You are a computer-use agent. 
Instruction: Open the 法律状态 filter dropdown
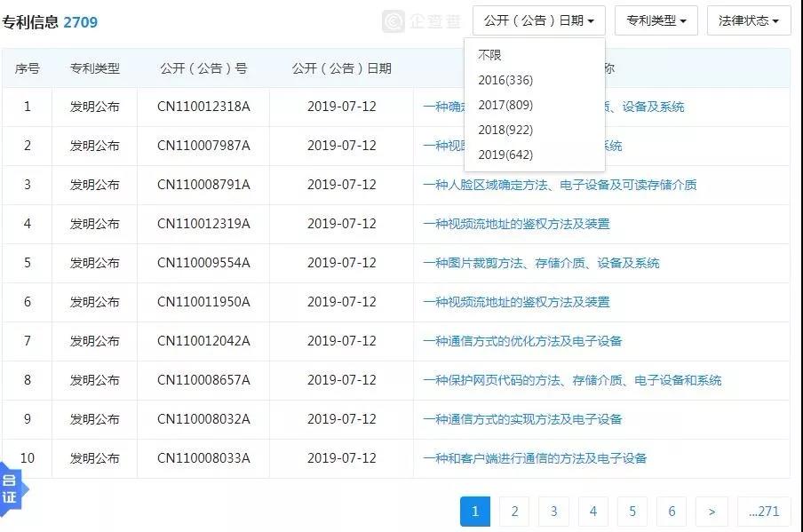[x=747, y=20]
